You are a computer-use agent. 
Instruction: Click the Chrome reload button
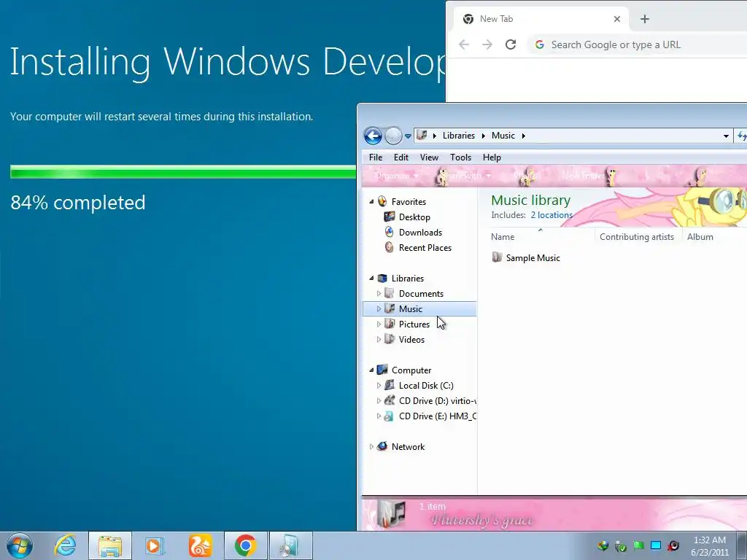coord(510,44)
